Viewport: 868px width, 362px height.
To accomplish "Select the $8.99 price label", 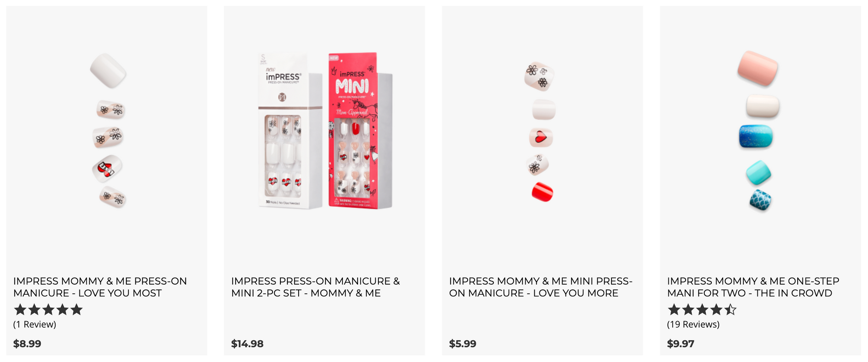I will click(x=27, y=344).
